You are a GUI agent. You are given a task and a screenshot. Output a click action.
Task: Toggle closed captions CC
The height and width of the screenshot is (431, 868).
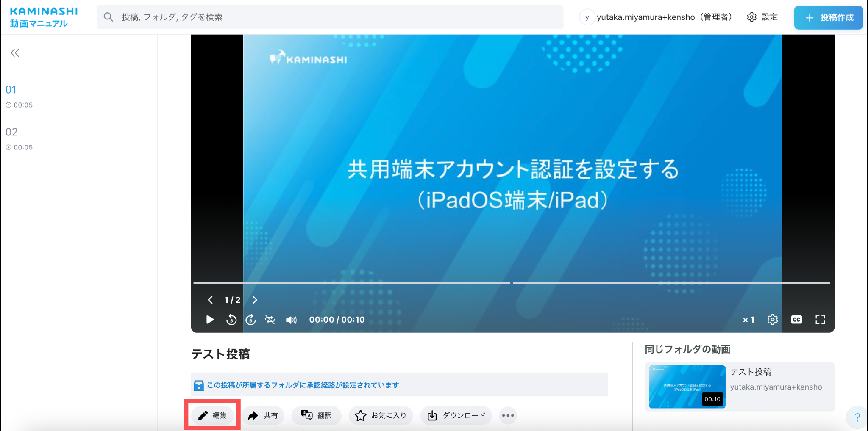[796, 320]
